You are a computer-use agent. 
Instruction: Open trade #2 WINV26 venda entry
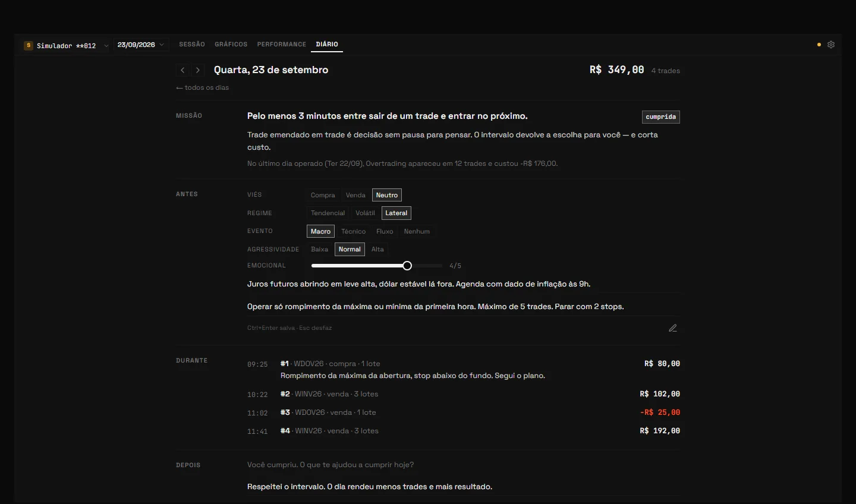pos(464,394)
